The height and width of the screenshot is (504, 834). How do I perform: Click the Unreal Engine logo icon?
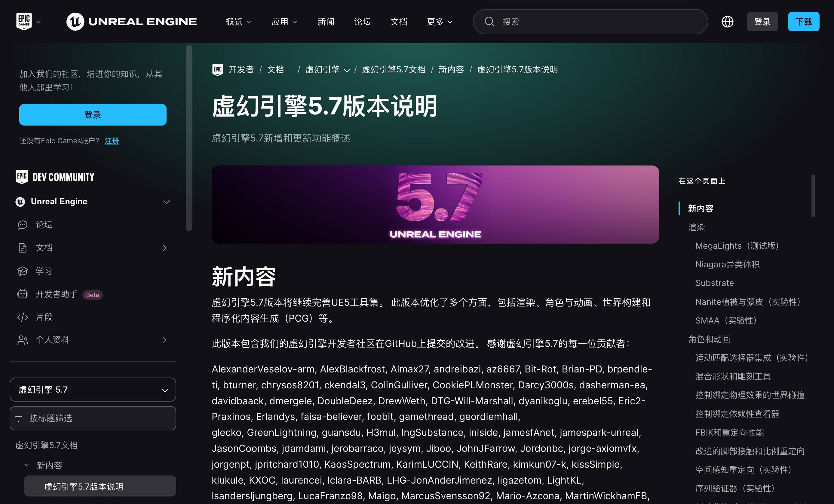[75, 22]
